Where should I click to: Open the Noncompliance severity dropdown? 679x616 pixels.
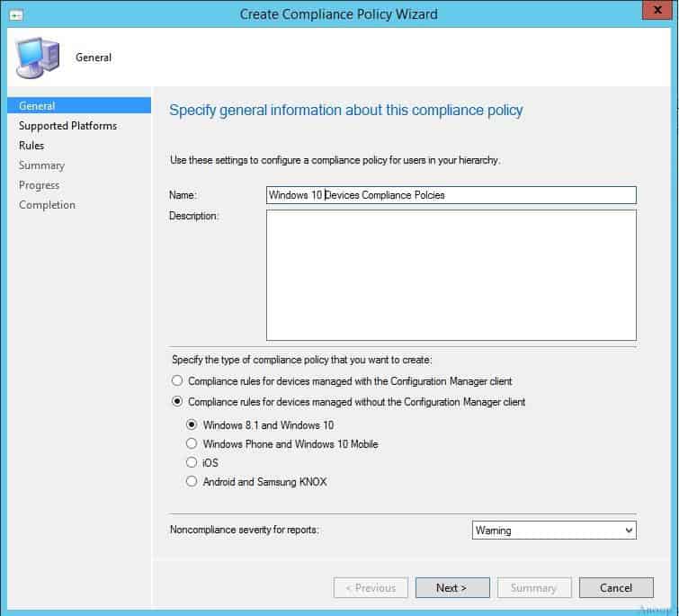pos(554,531)
